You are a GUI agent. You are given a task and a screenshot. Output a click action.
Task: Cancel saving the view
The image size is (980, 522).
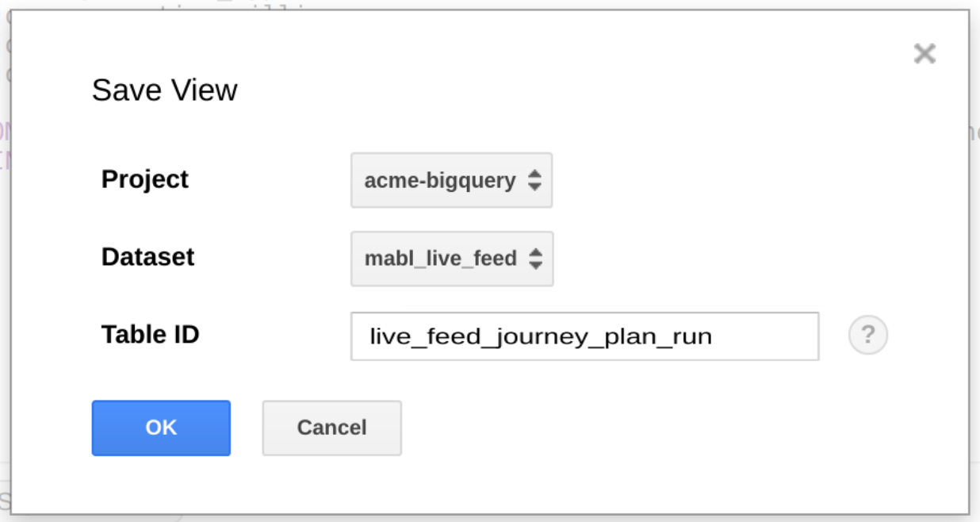pyautogui.click(x=331, y=428)
